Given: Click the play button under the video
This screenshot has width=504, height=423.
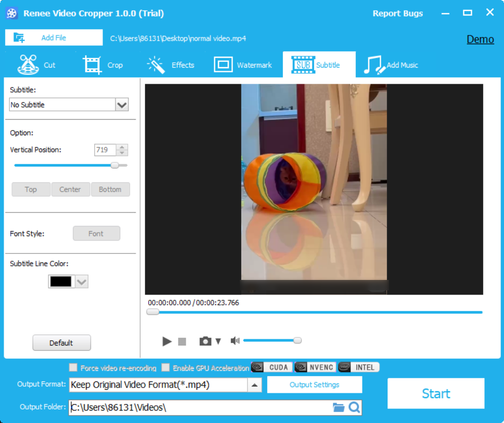Looking at the screenshot, I should tap(167, 341).
